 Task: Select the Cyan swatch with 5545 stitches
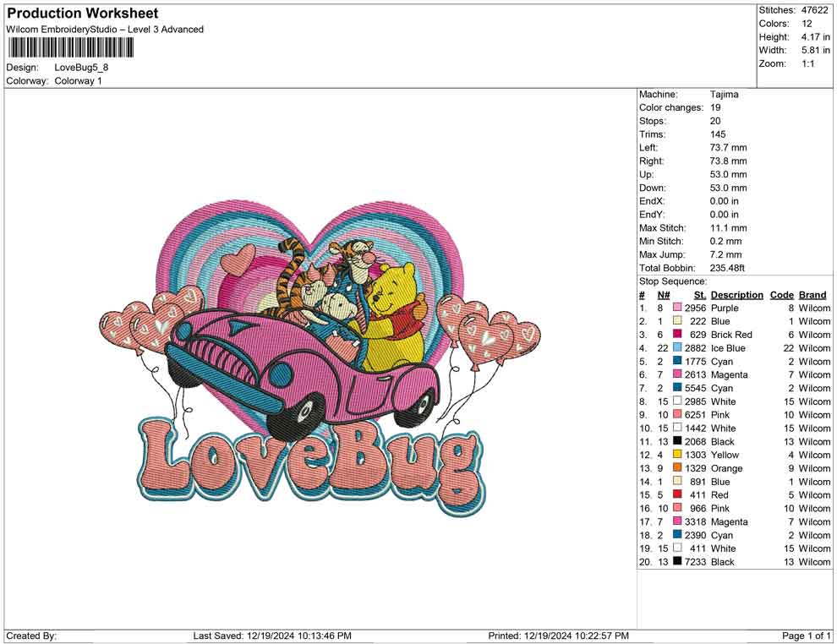point(677,388)
